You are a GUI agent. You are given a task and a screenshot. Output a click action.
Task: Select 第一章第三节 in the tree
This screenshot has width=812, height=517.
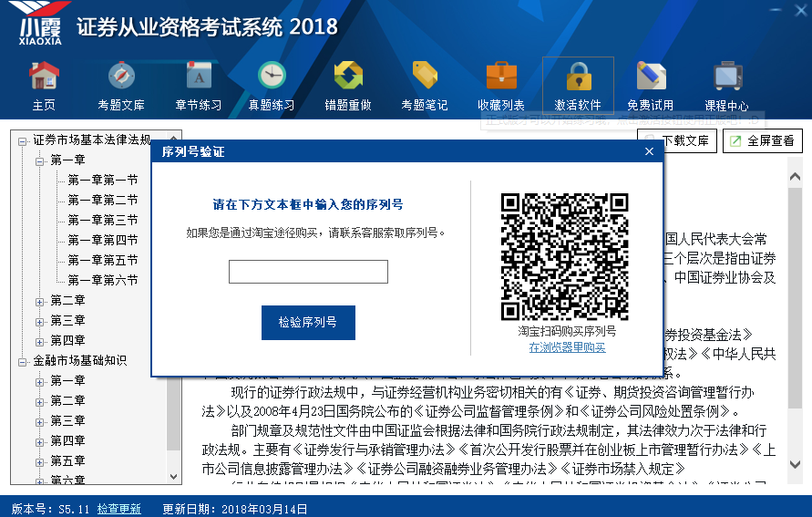(x=103, y=220)
